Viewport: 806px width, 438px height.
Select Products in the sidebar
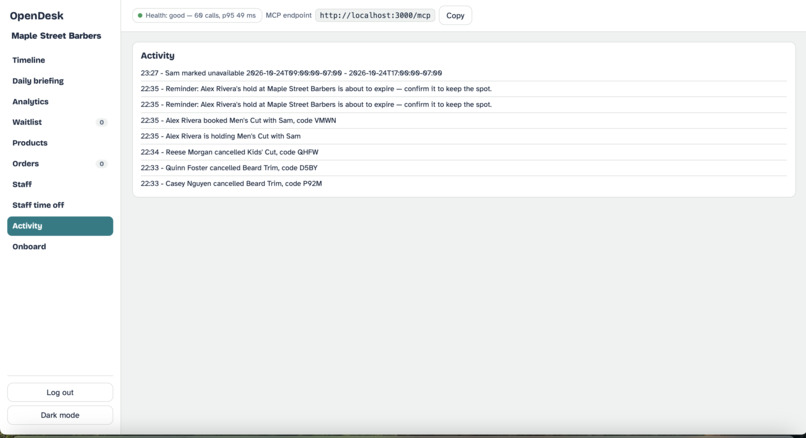[60, 143]
